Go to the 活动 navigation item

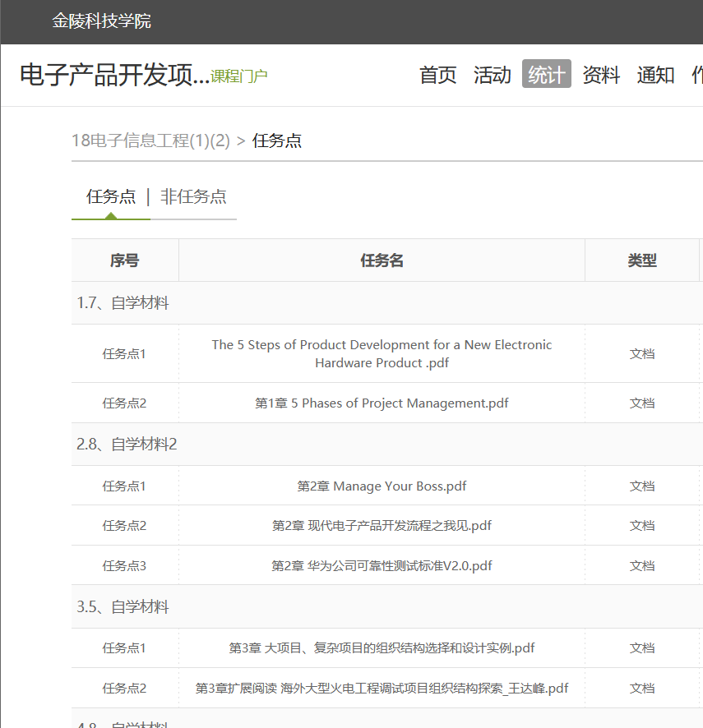(492, 75)
